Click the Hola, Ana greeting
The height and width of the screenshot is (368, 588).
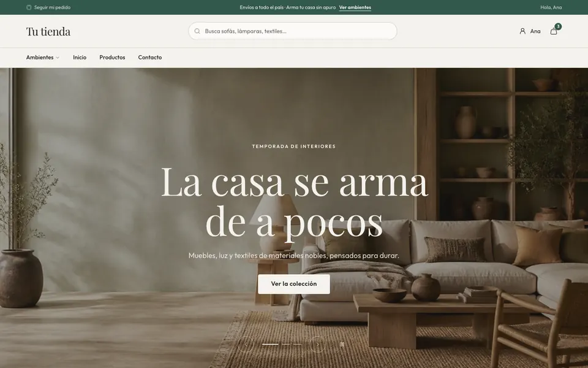click(551, 7)
